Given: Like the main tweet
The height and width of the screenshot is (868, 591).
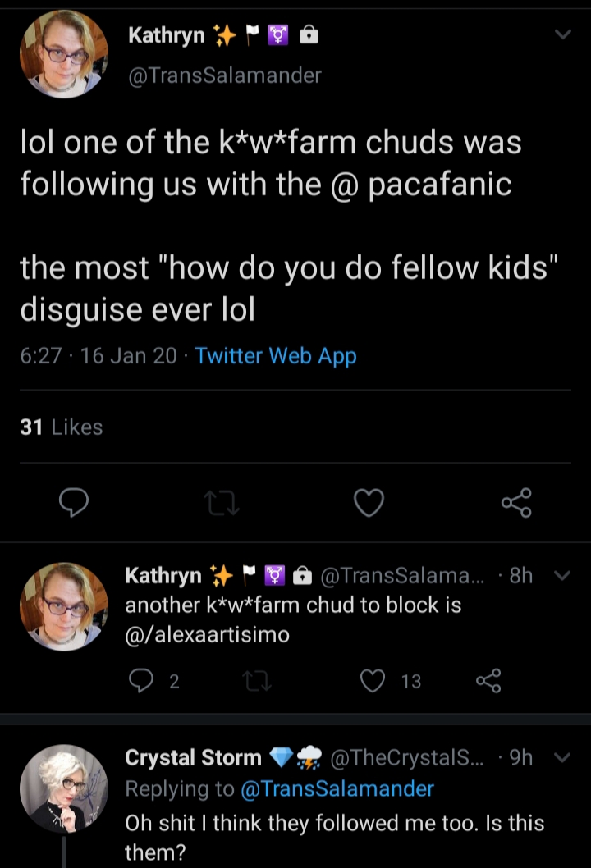Looking at the screenshot, I should coord(369,503).
